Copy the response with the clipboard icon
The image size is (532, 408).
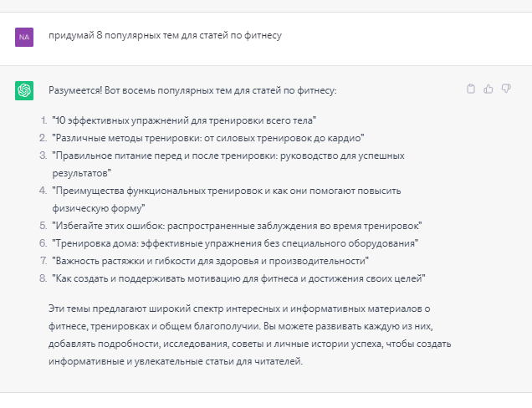[x=471, y=89]
